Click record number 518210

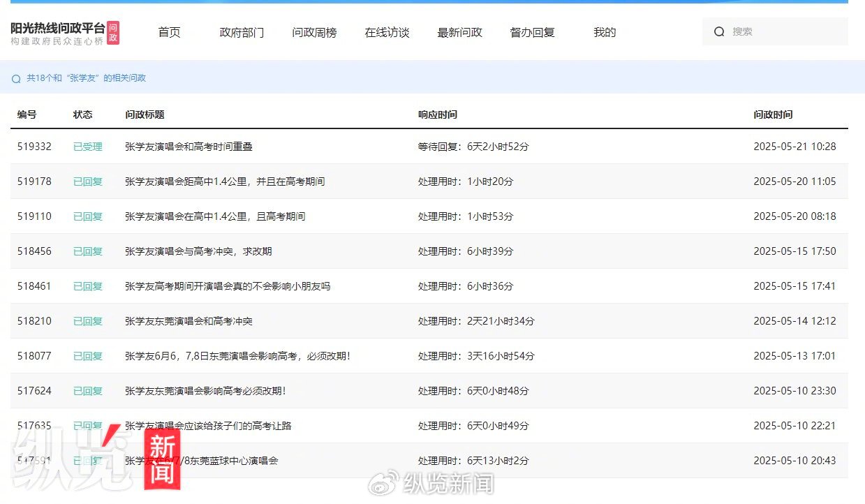click(34, 321)
